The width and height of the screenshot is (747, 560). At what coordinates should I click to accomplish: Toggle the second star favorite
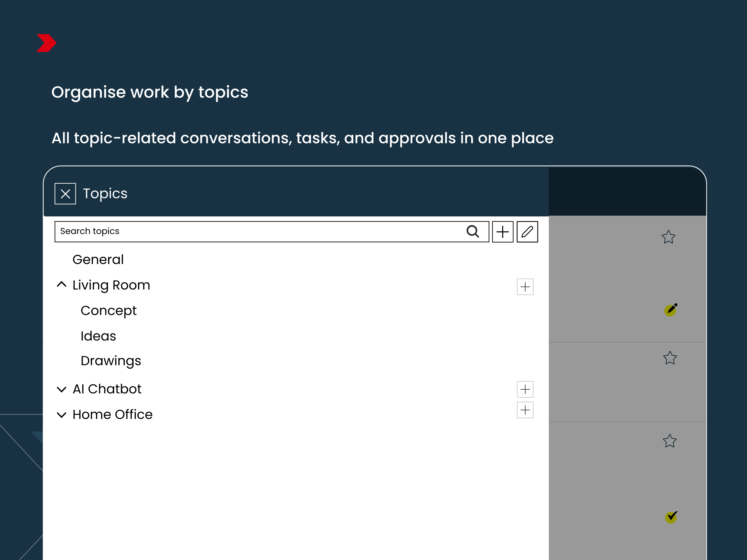670,358
